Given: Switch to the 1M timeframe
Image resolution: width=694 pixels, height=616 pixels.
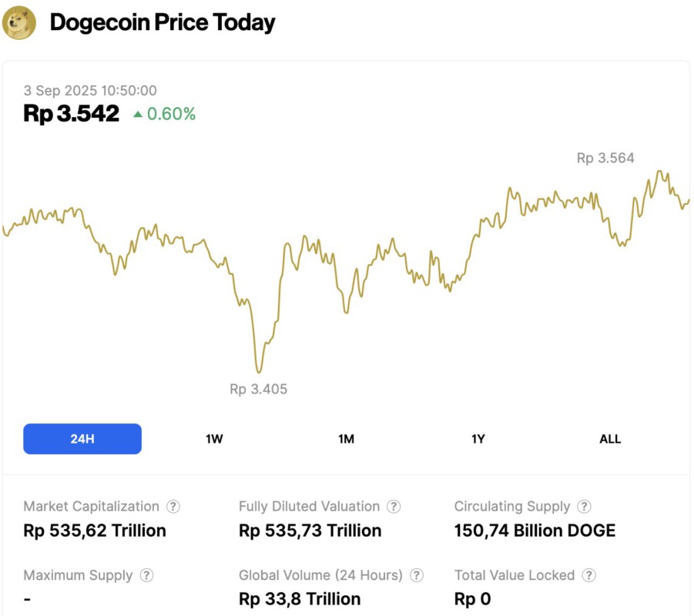Looking at the screenshot, I should tap(345, 438).
